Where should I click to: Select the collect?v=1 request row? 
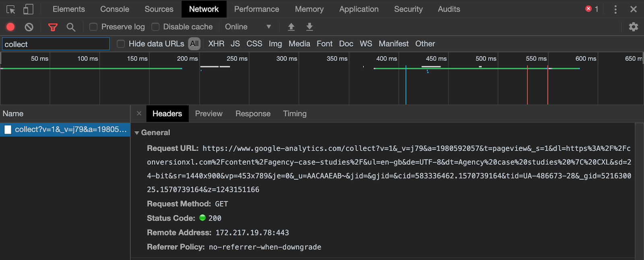click(65, 130)
